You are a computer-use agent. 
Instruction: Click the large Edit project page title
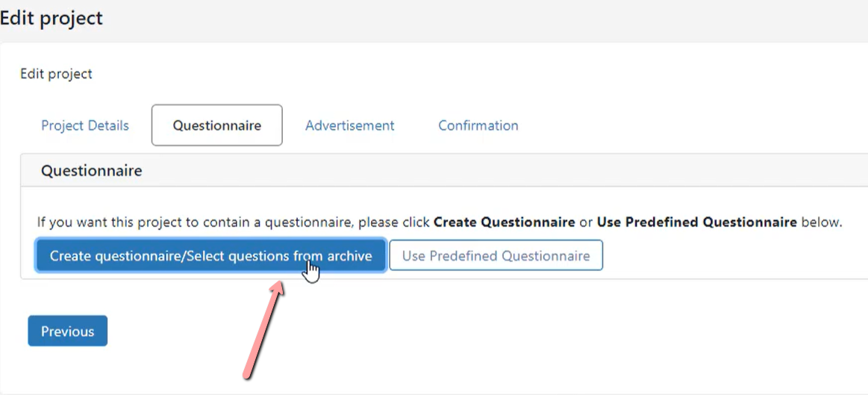point(51,18)
